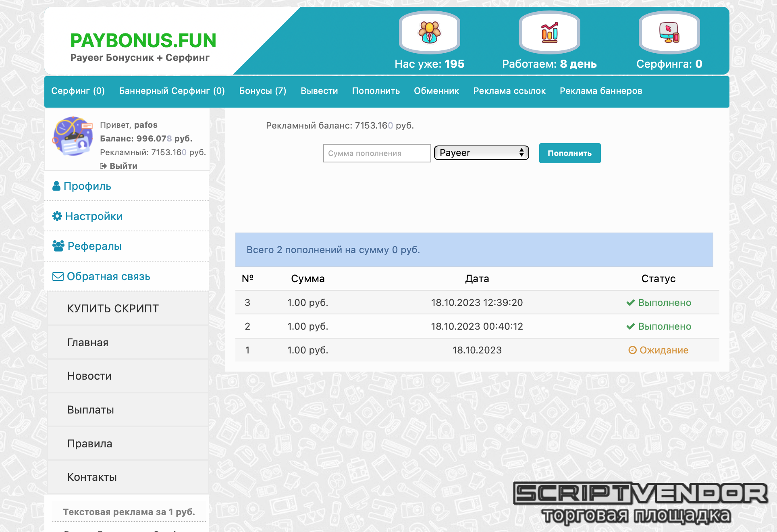777x532 pixels.
Task: Click the Дата column header
Action: pos(477,278)
